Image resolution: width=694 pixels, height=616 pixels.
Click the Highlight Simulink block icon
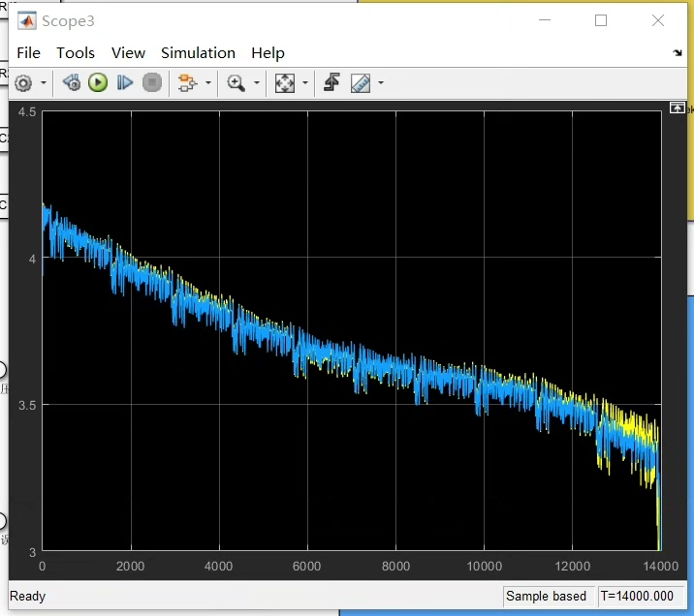click(187, 82)
